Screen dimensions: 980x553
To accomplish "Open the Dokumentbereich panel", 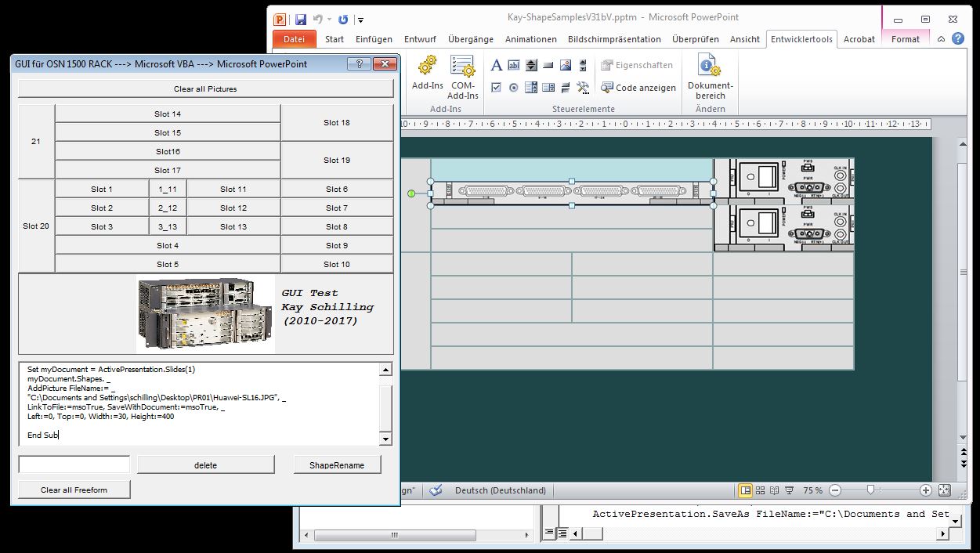I will coord(710,77).
